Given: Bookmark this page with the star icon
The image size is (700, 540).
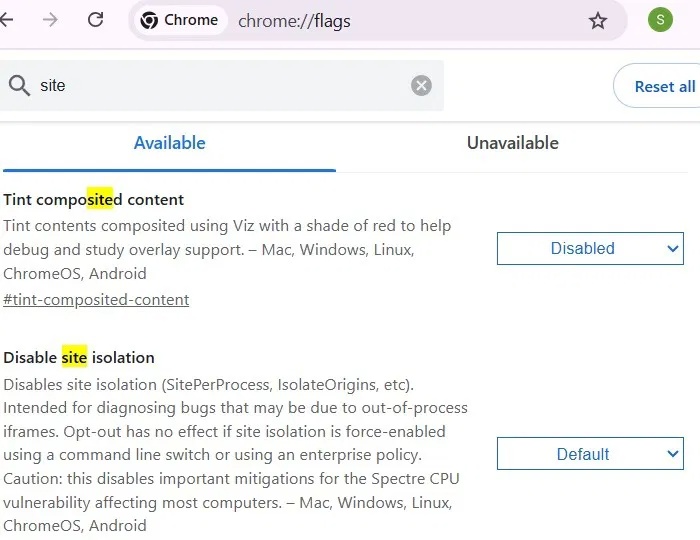Looking at the screenshot, I should coord(597,21).
